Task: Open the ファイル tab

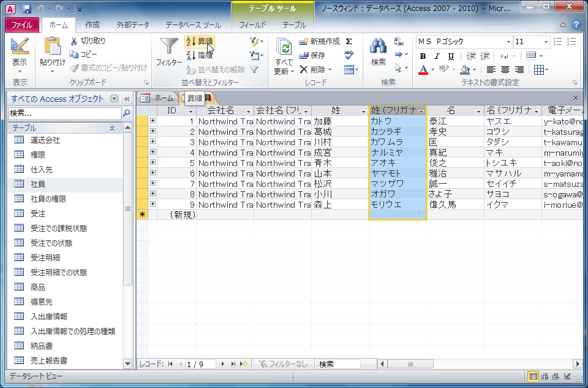Action: [x=22, y=25]
